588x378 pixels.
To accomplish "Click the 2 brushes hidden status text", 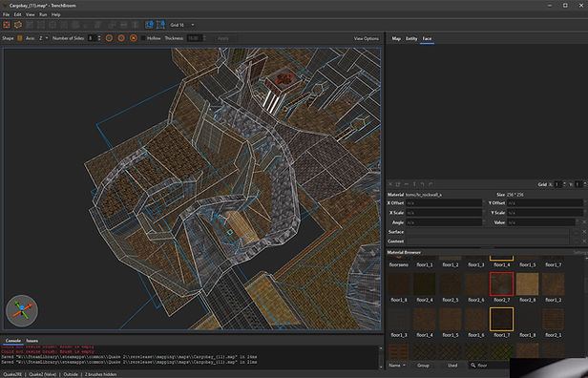I will coord(100,374).
